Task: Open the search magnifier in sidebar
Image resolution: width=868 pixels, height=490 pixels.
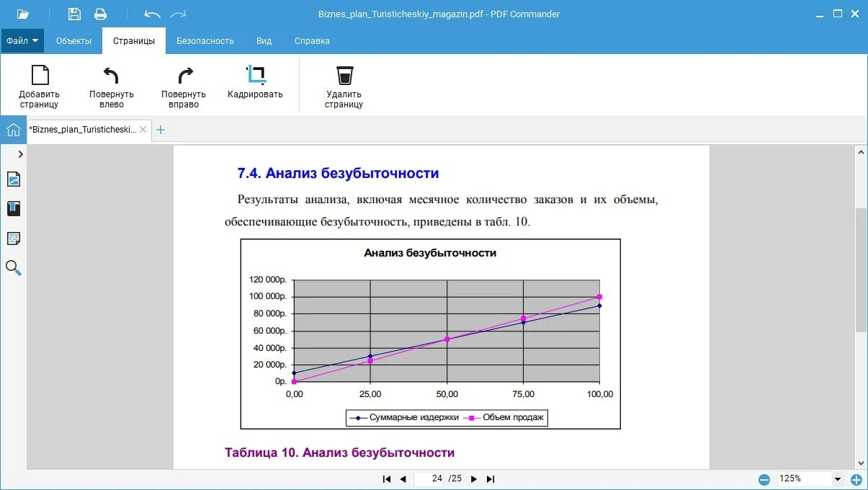Action: tap(14, 268)
